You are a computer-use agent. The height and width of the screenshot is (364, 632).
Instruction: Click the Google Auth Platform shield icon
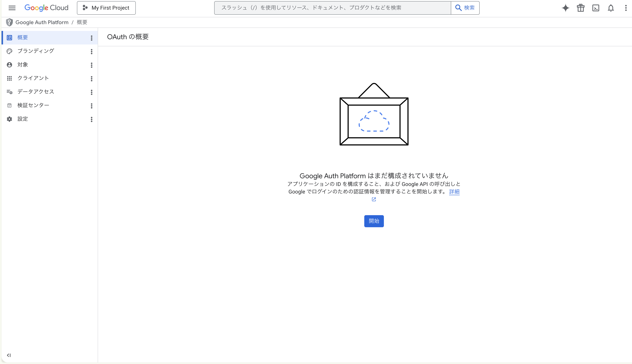9,22
